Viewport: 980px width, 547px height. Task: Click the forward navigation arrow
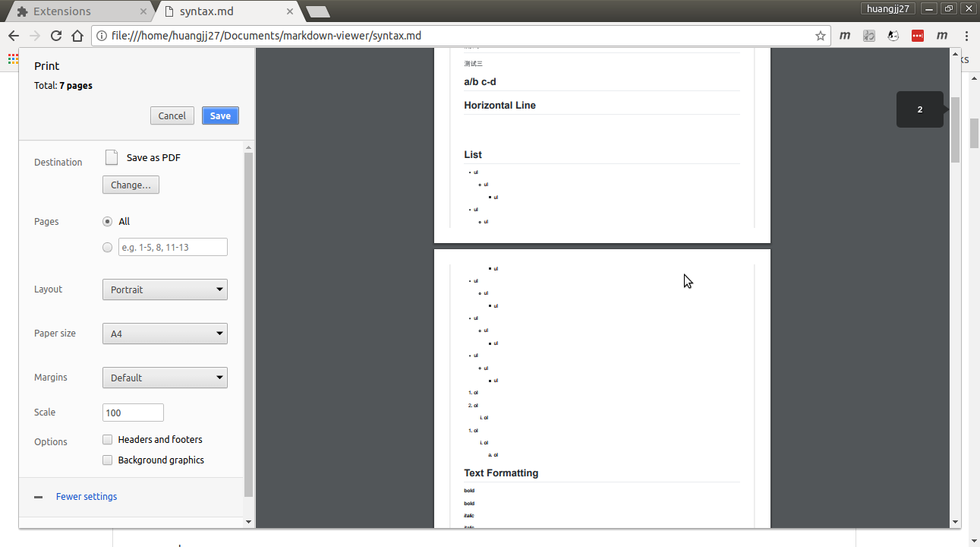click(x=35, y=36)
